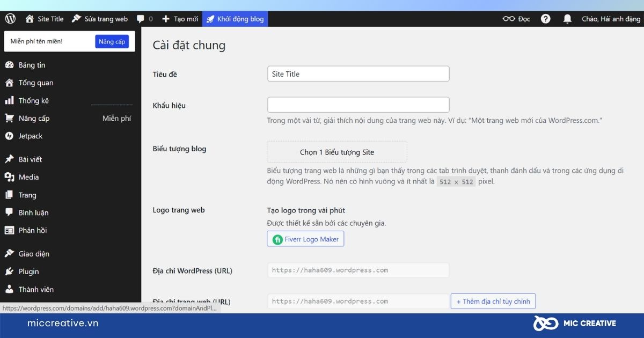The image size is (644, 338).
Task: Click the WordPress logo icon
Action: 11,19
